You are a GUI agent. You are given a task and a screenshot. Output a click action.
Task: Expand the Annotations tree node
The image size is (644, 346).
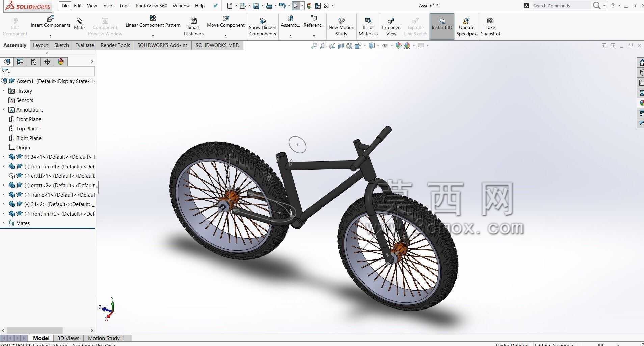(x=3, y=109)
